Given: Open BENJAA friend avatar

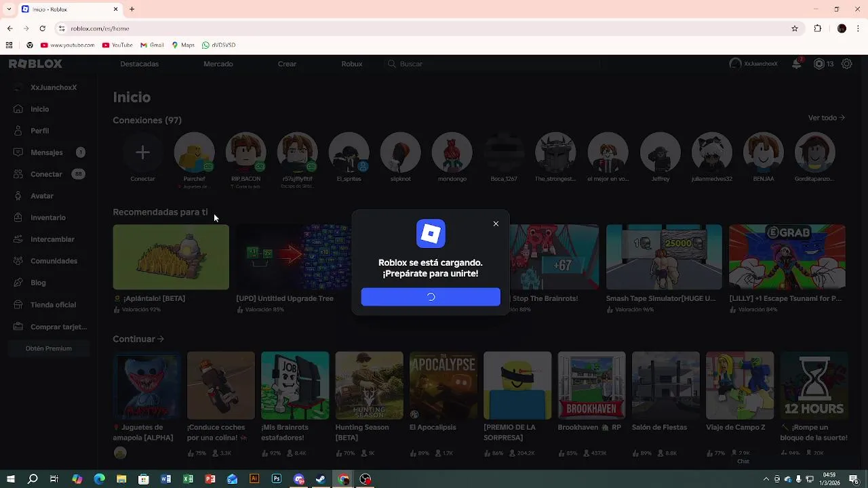Looking at the screenshot, I should [763, 152].
